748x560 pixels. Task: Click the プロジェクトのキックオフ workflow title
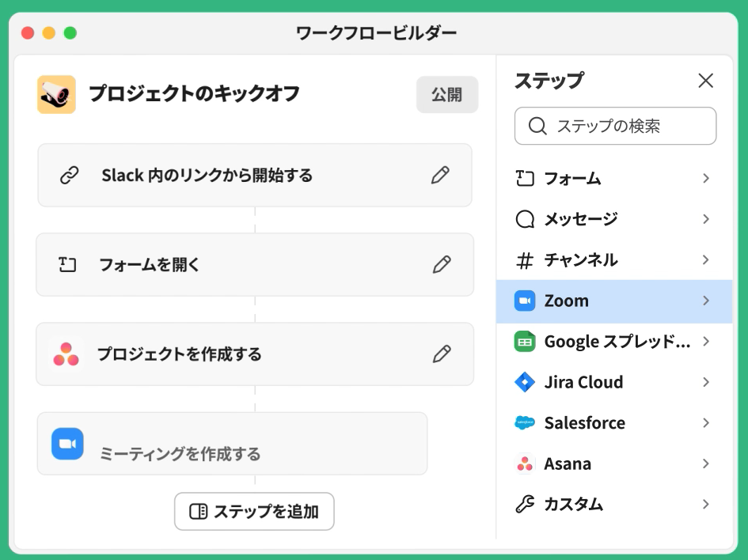click(194, 94)
